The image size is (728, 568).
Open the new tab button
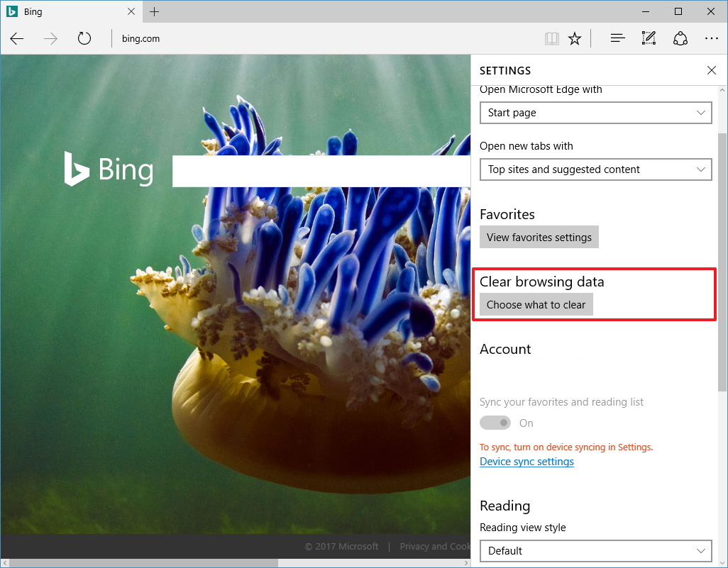pos(154,11)
